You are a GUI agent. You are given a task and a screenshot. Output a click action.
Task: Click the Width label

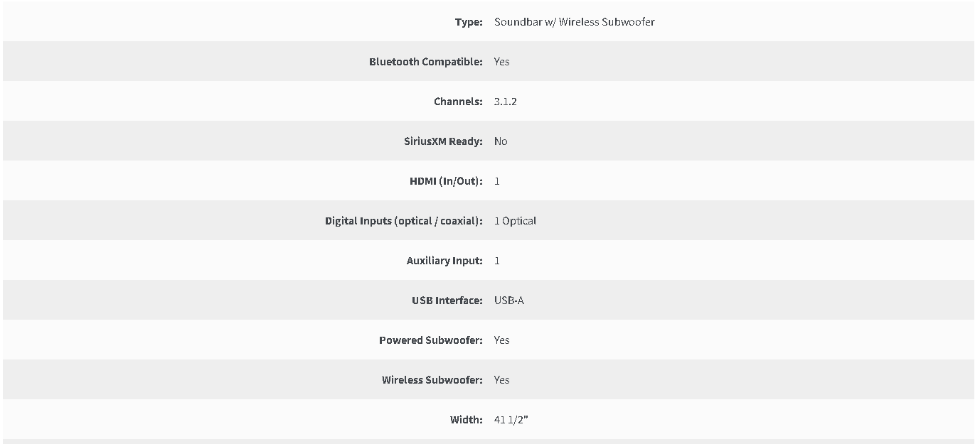point(467,420)
